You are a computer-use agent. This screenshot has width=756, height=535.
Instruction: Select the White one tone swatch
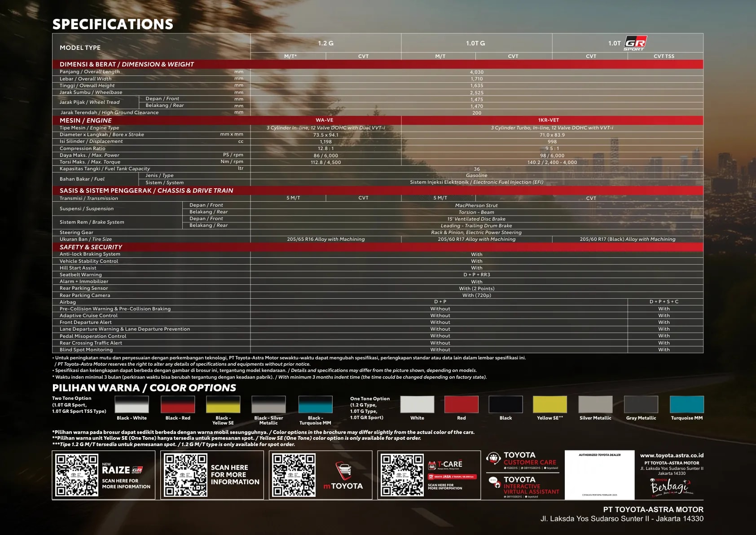pos(417,404)
